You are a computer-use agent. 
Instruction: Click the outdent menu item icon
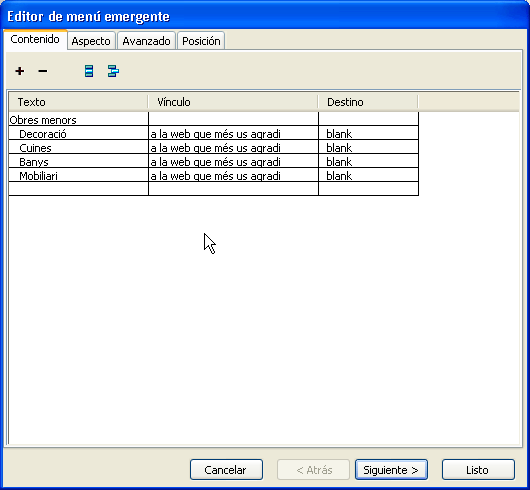89,71
